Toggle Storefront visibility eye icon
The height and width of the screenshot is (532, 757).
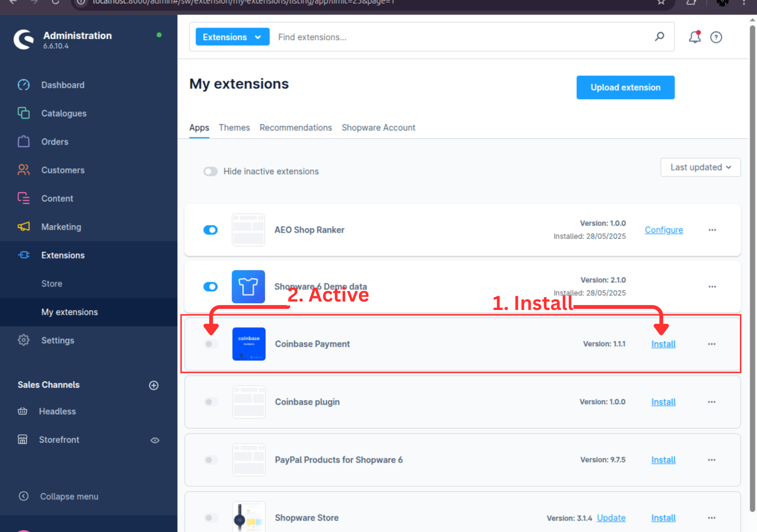click(x=154, y=440)
